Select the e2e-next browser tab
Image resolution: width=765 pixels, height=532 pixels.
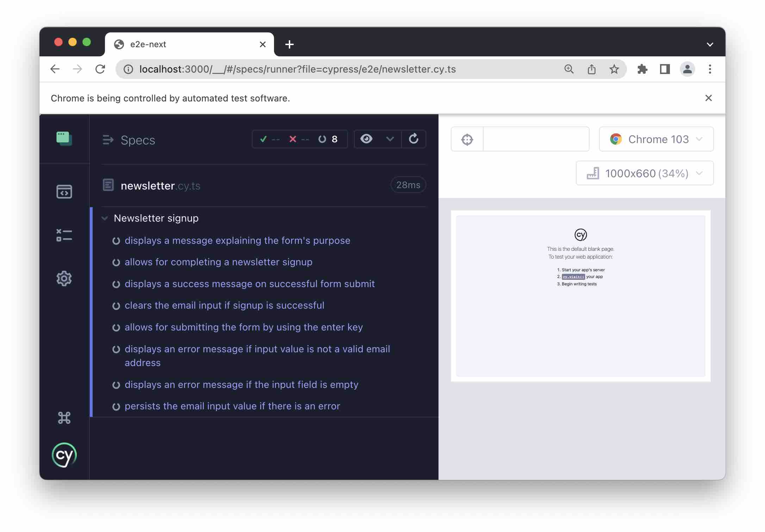(x=189, y=44)
